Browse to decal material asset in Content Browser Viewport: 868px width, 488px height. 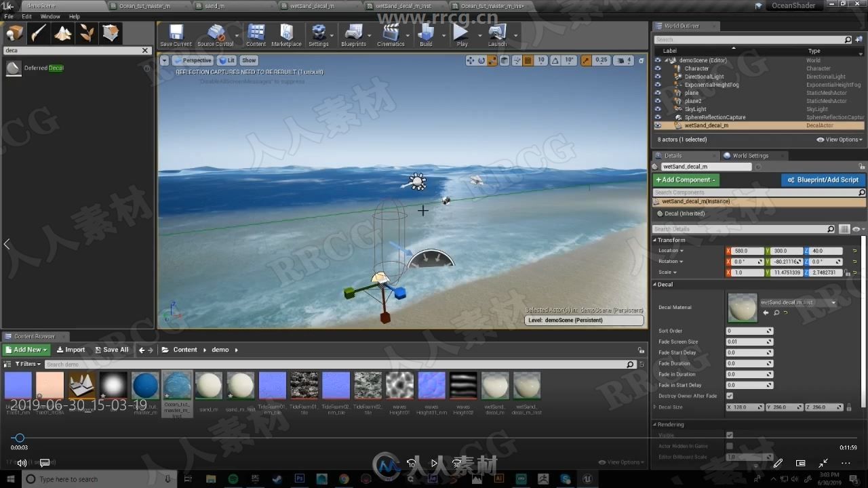776,313
